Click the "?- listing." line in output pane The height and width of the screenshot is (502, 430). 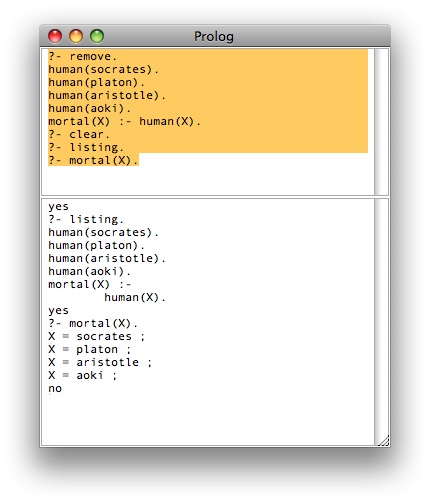(86, 219)
